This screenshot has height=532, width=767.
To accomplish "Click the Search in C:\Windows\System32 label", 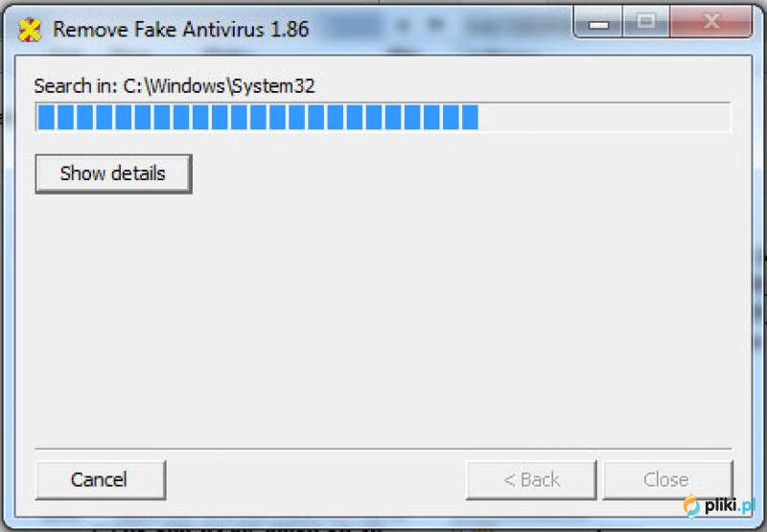I will (x=174, y=86).
